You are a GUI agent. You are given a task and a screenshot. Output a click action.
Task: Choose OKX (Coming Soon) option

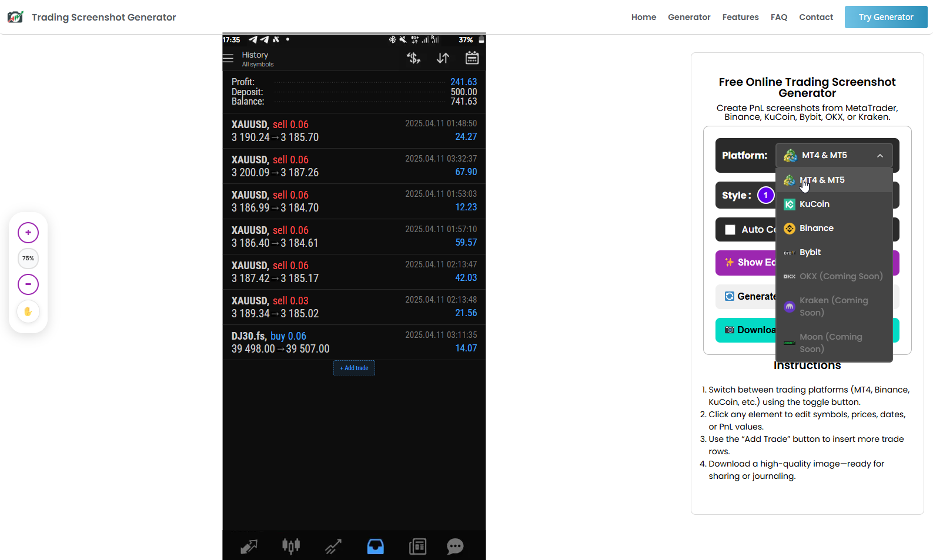[x=834, y=276]
